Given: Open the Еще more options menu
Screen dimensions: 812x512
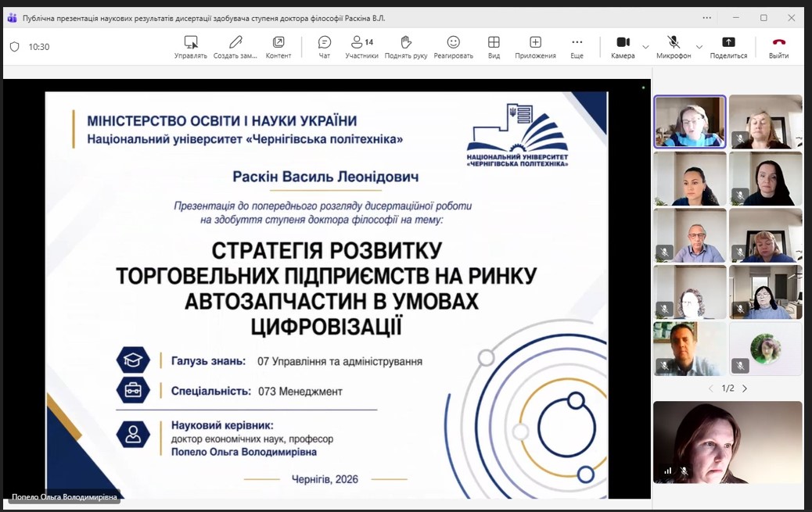Looking at the screenshot, I should [577, 47].
